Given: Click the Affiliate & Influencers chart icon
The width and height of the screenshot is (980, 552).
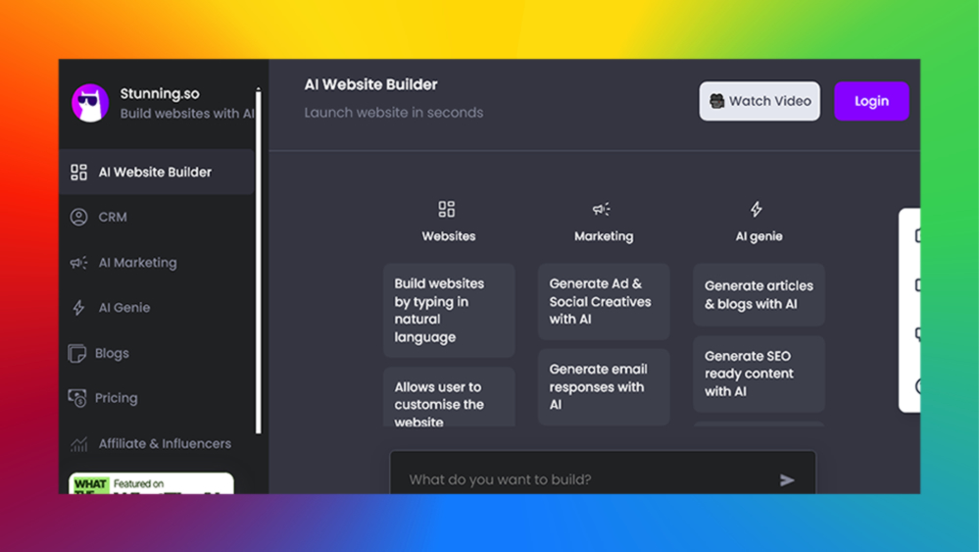Looking at the screenshot, I should 78,443.
